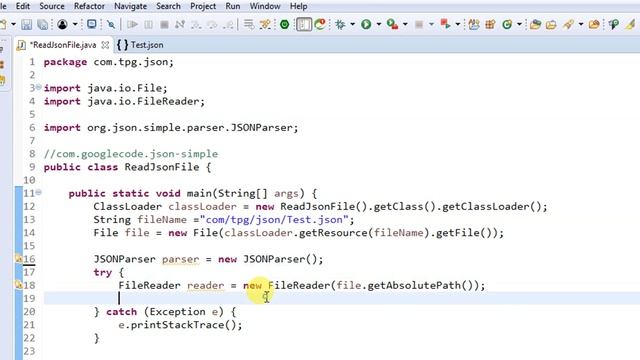Open the Run configurations dropdown arrow
This screenshot has width=640, height=360.
click(379, 24)
